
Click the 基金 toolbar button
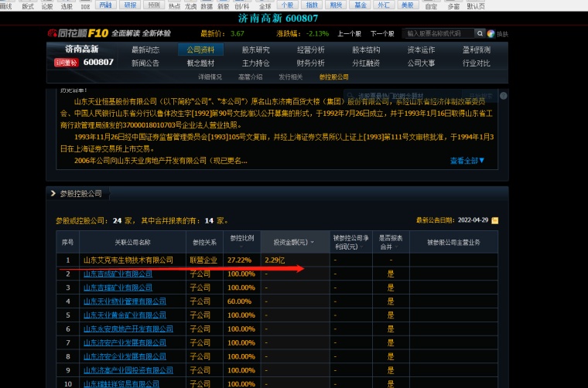coord(360,5)
